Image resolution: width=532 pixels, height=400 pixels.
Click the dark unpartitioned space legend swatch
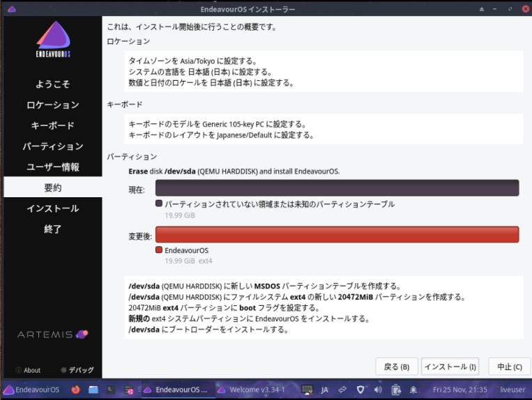coord(158,203)
